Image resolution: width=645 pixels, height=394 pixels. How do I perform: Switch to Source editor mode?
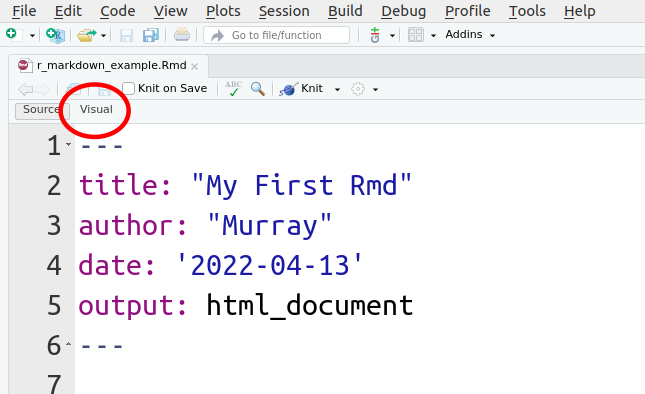tap(42, 111)
